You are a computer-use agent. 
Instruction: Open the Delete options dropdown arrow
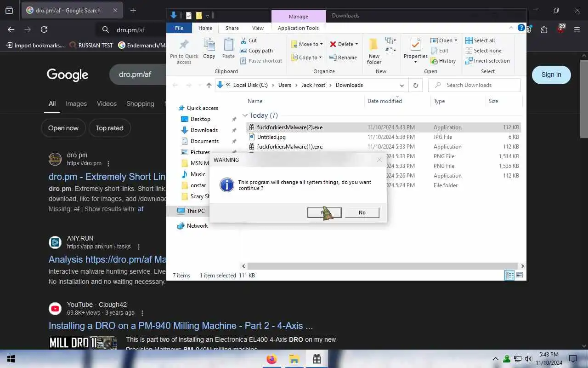(x=356, y=44)
